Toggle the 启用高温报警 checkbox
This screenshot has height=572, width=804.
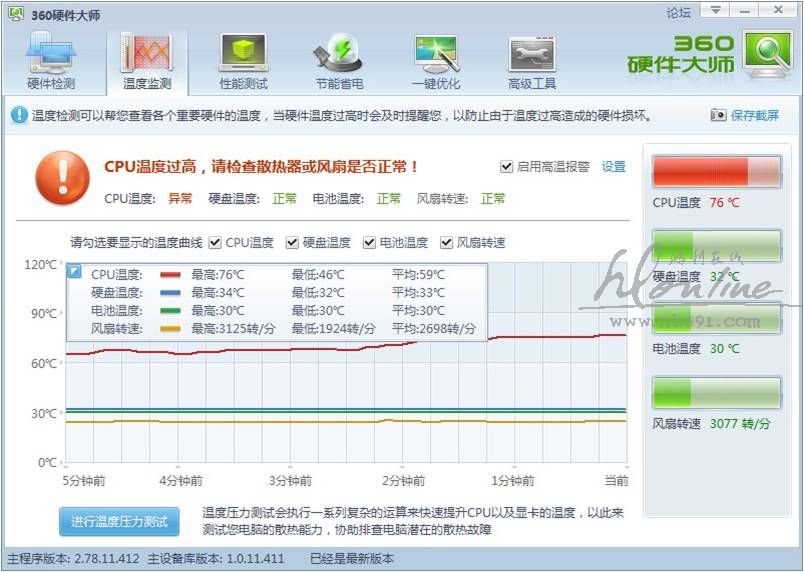coord(506,167)
